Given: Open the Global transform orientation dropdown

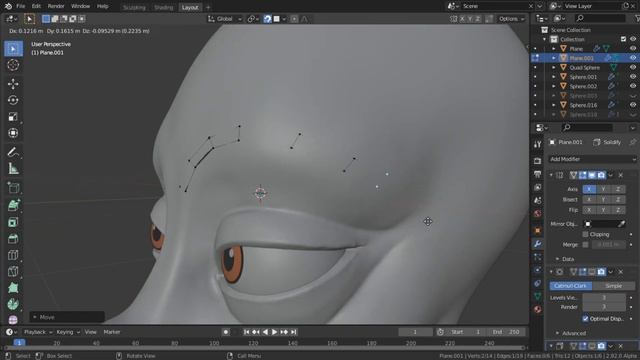Looking at the screenshot, I should (225, 19).
